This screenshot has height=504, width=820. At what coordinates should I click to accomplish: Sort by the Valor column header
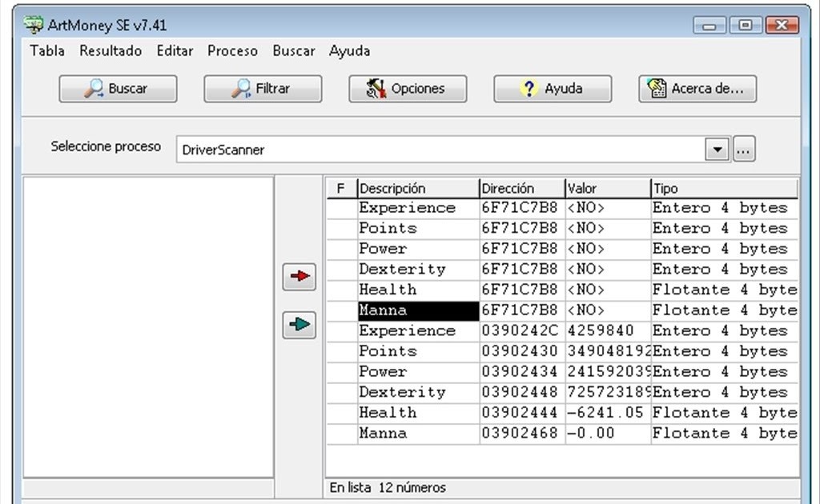click(x=608, y=189)
